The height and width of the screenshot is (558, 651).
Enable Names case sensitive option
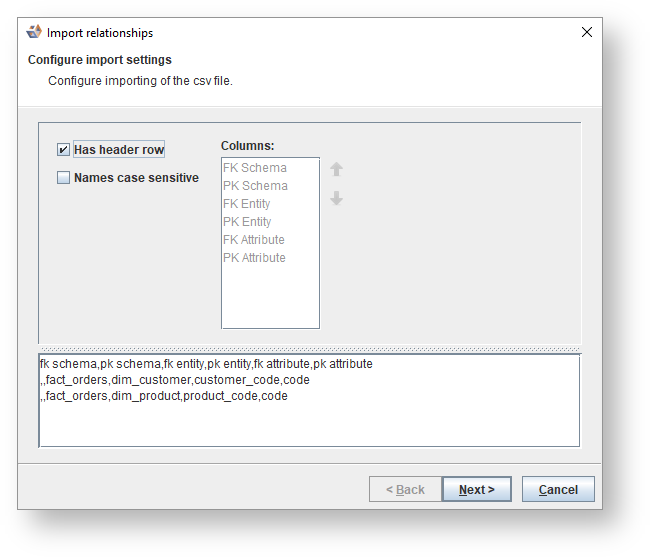click(64, 178)
